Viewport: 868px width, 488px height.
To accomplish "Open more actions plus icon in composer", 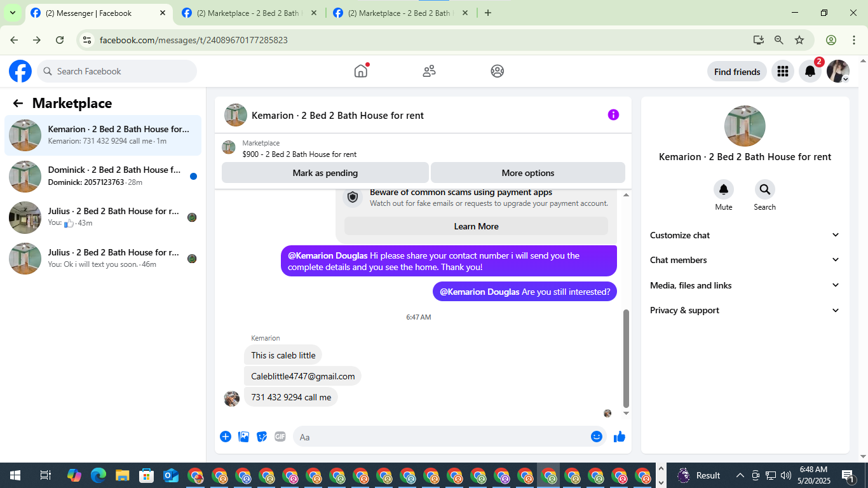I will point(226,437).
